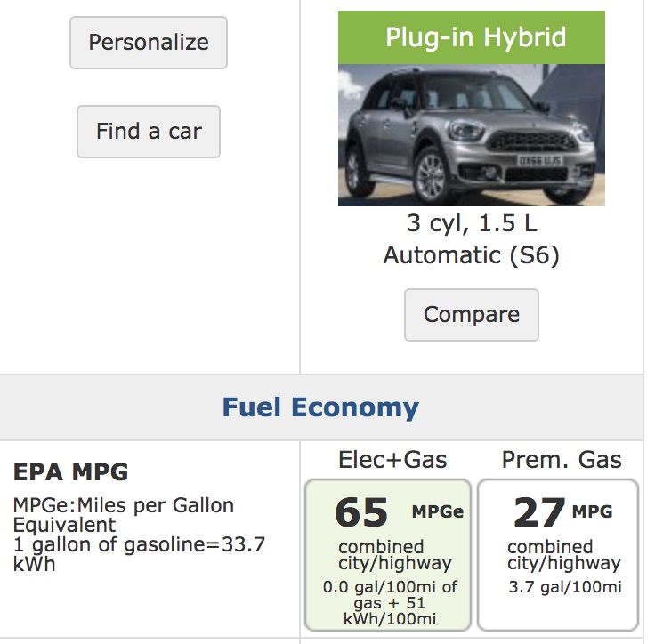Select the large 27 rating number
The image size is (655, 644).
[x=539, y=512]
